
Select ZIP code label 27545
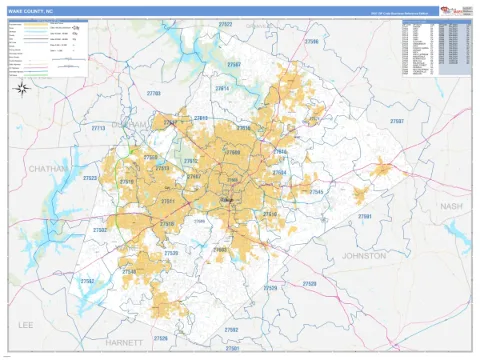click(x=316, y=192)
